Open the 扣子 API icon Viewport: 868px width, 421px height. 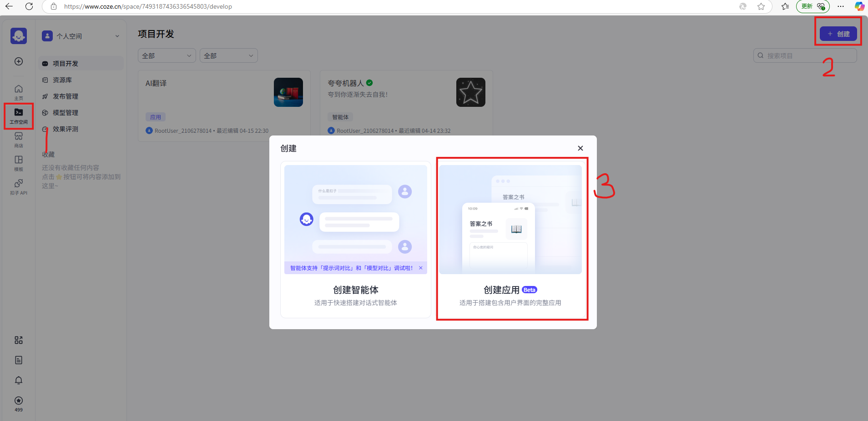coord(19,187)
